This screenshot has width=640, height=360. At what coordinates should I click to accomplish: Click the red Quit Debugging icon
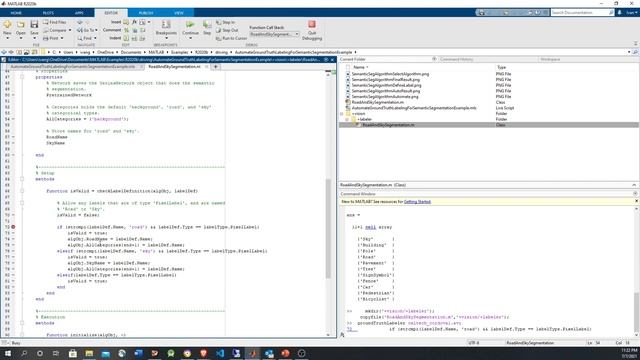point(312,24)
